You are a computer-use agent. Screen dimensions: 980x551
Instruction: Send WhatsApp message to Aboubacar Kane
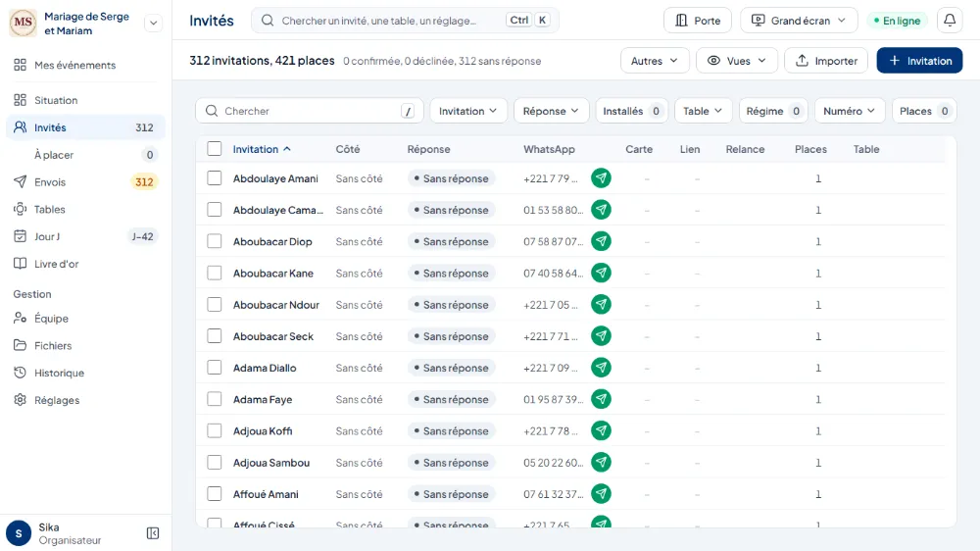602,273
